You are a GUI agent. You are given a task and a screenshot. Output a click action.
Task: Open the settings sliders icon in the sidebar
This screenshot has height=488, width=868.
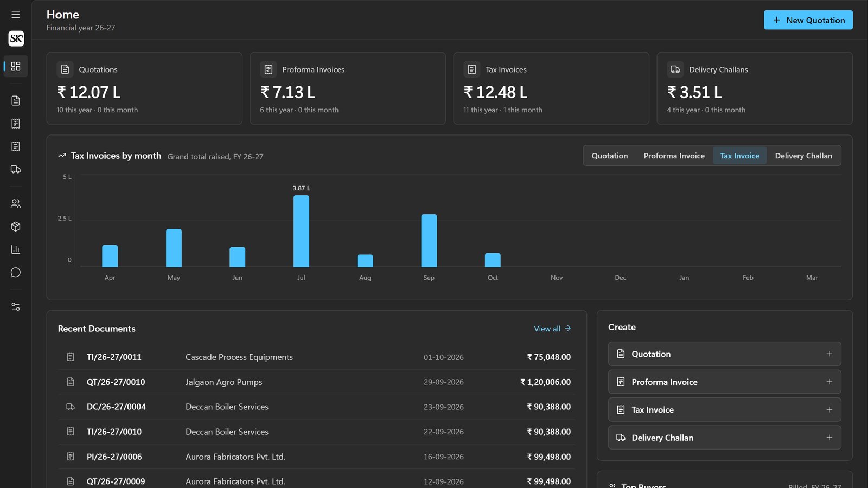pos(16,307)
